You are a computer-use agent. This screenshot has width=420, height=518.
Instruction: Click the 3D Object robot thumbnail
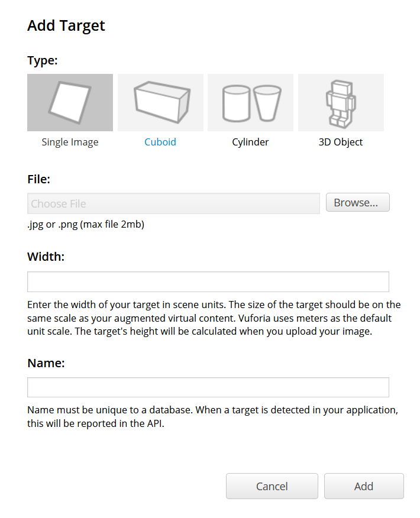coord(341,102)
